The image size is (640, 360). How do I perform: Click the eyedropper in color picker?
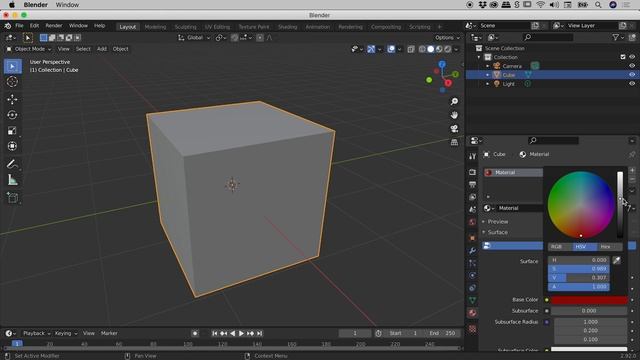point(617,260)
